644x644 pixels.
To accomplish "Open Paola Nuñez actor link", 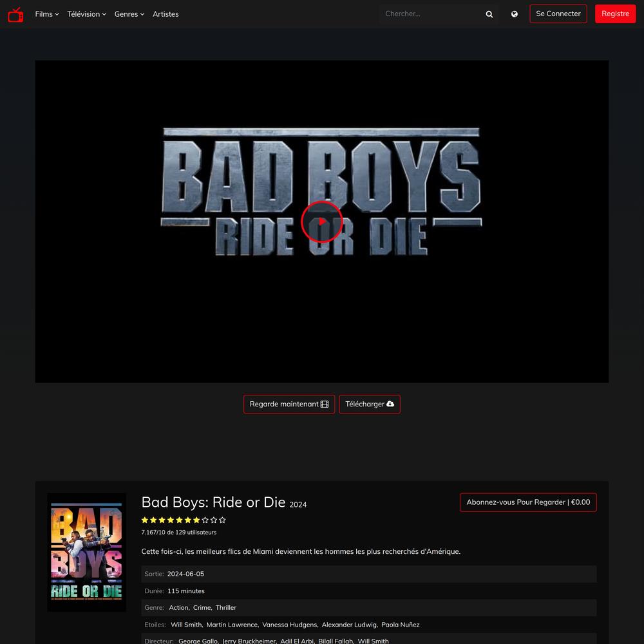I will point(401,625).
